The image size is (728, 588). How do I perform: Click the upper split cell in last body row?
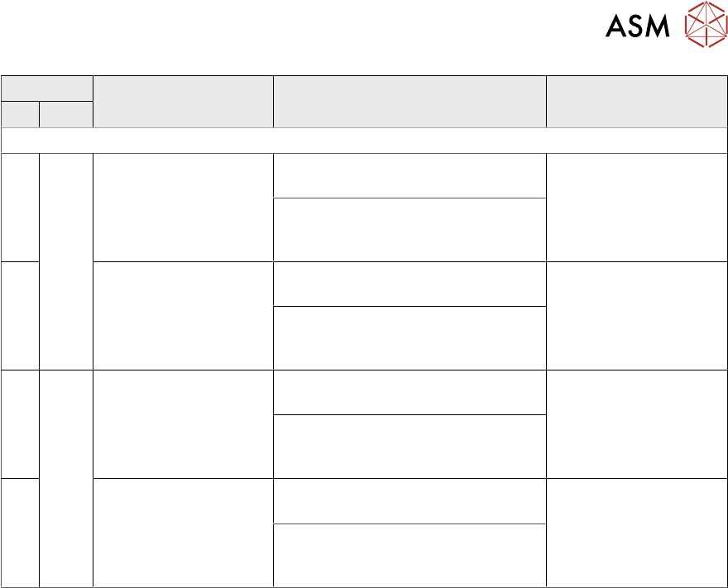point(409,500)
